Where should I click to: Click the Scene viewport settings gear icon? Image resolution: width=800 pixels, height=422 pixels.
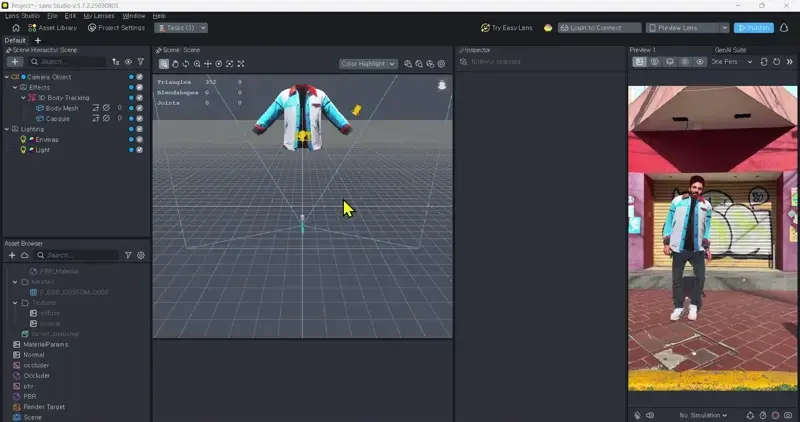click(441, 64)
